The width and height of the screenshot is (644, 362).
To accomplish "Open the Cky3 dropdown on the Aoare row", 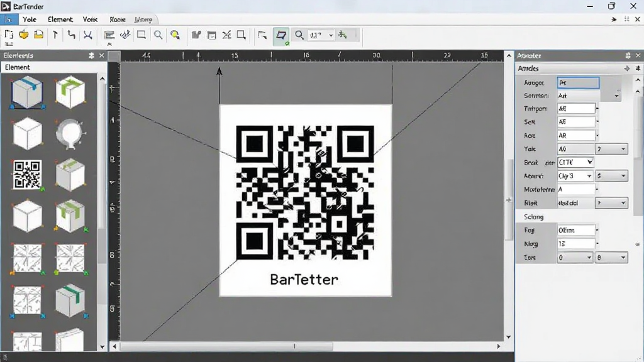I will pyautogui.click(x=575, y=176).
